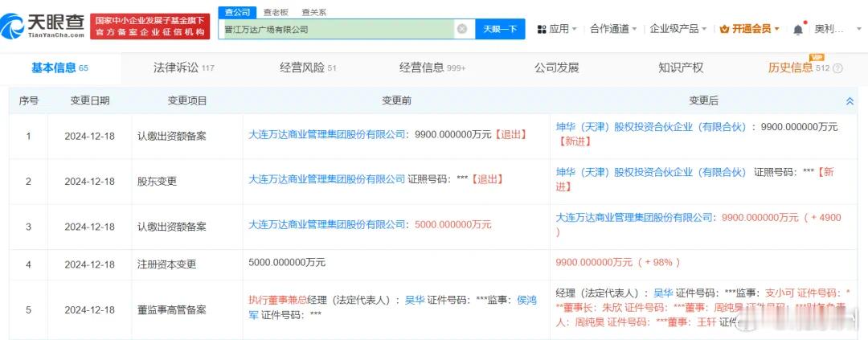Open the 经营风险 tab
The height and width of the screenshot is (340, 868).
pos(308,68)
